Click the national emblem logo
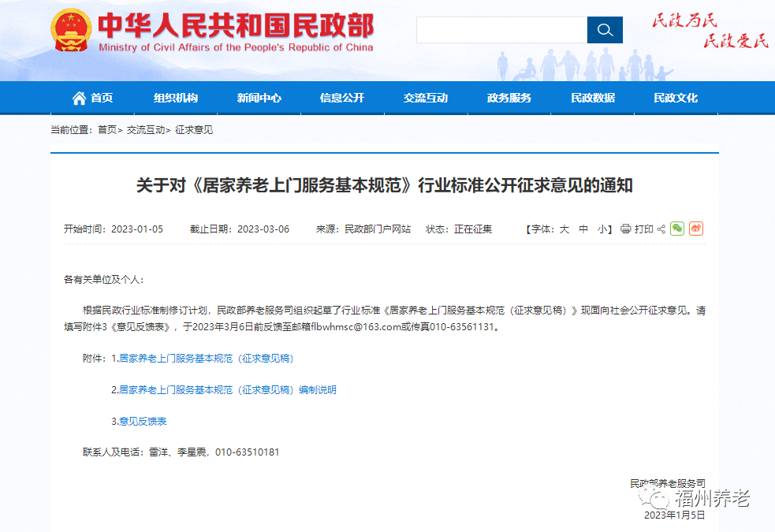This screenshot has width=775, height=532. point(70,32)
